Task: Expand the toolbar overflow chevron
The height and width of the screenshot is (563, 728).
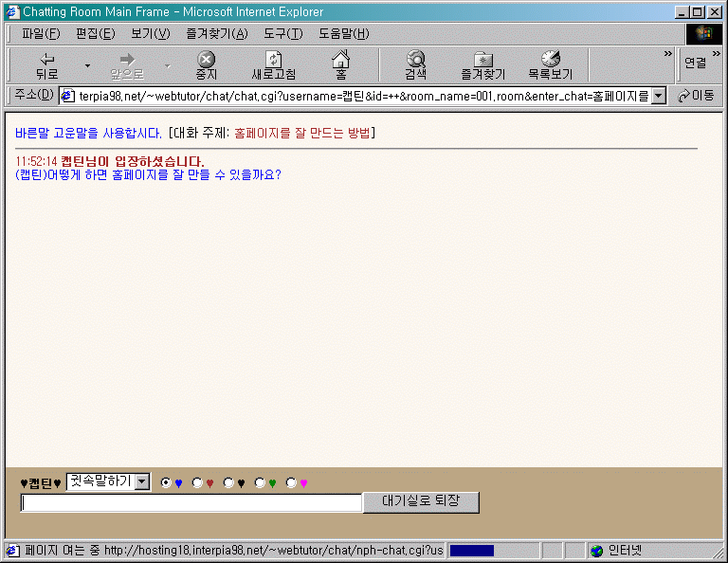Action: pyautogui.click(x=667, y=54)
